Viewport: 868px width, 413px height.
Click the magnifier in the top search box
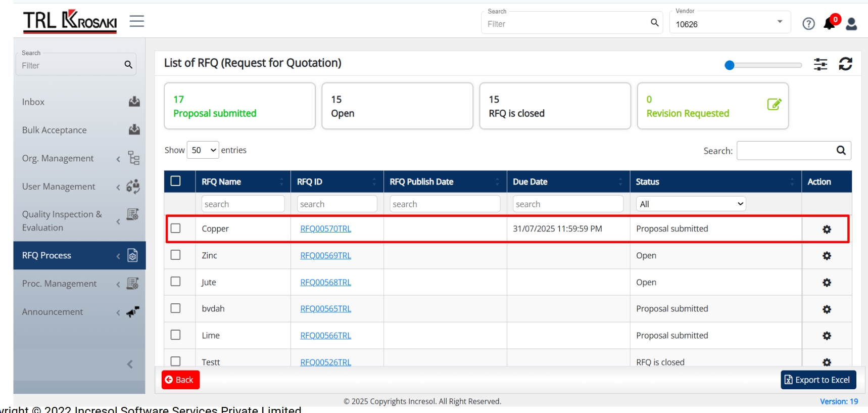[654, 23]
